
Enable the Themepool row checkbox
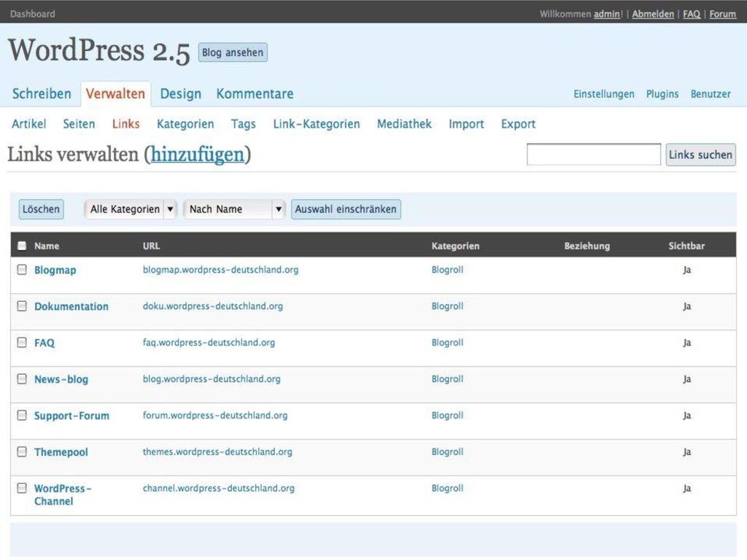(x=22, y=451)
